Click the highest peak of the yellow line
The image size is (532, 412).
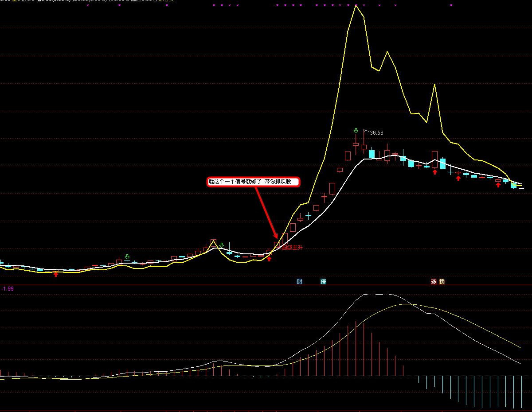(356, 5)
